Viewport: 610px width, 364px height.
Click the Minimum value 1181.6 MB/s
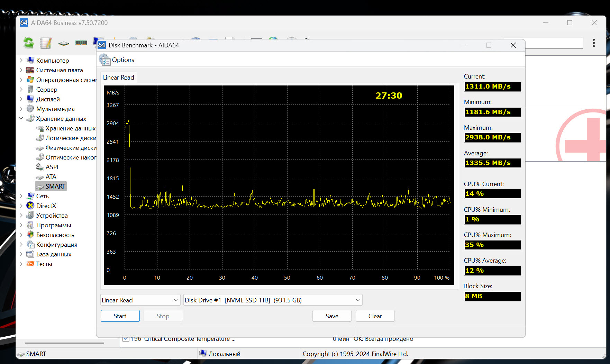coord(492,112)
